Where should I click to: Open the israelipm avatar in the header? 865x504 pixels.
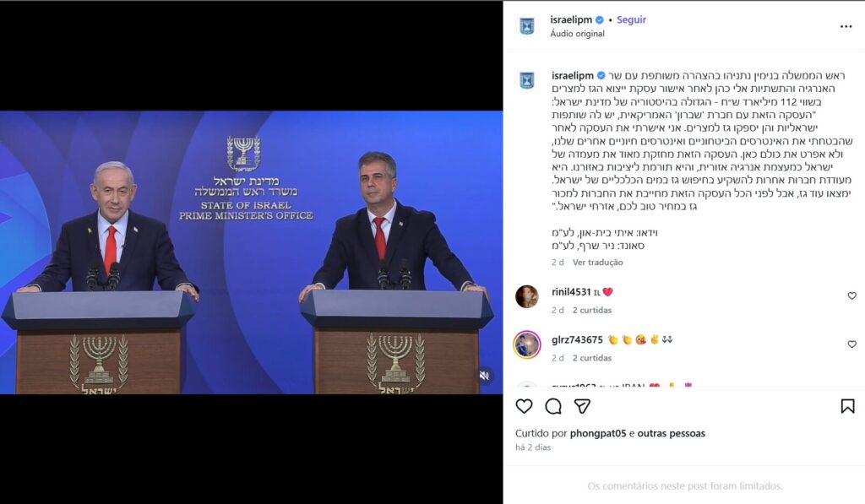click(527, 26)
